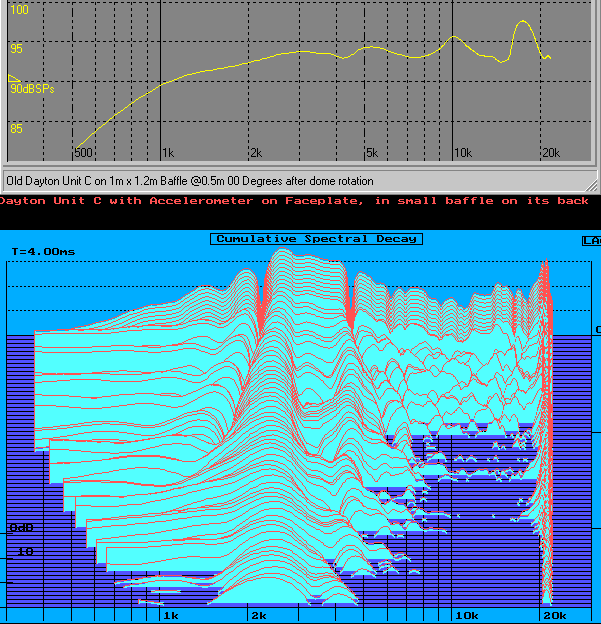Click the partially visible LA box at top right

pyautogui.click(x=591, y=240)
